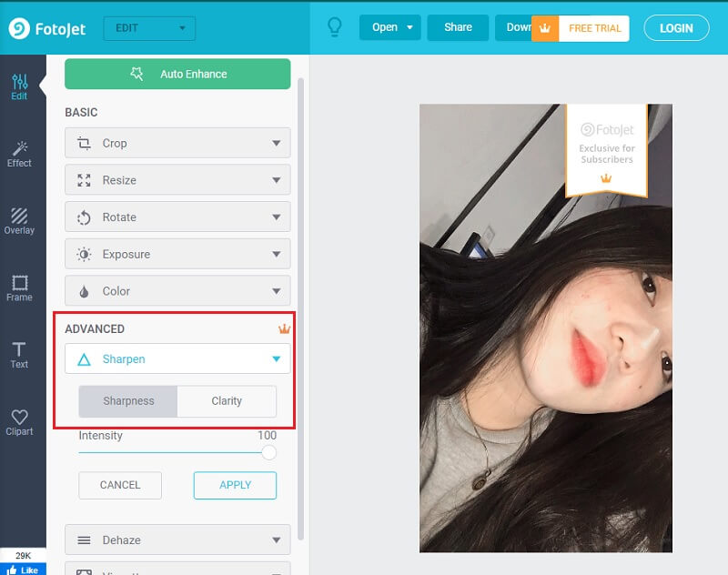Open the Effect panel in sidebar

(19, 153)
